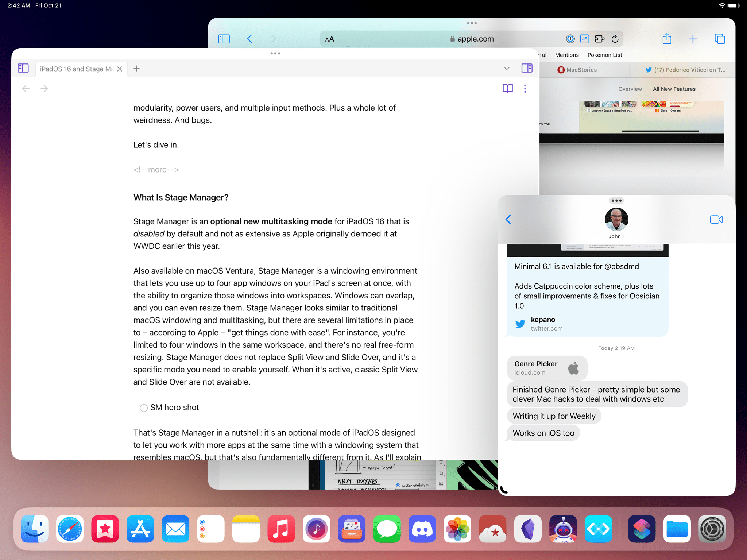Open Mail from the dock
The height and width of the screenshot is (560, 747).
[x=175, y=529]
